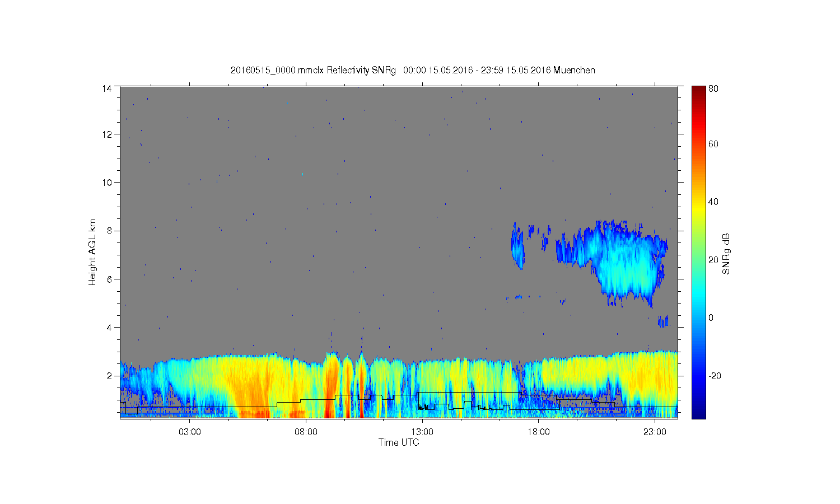Click the 18:00 time tick label
The image size is (840, 504).
[539, 432]
